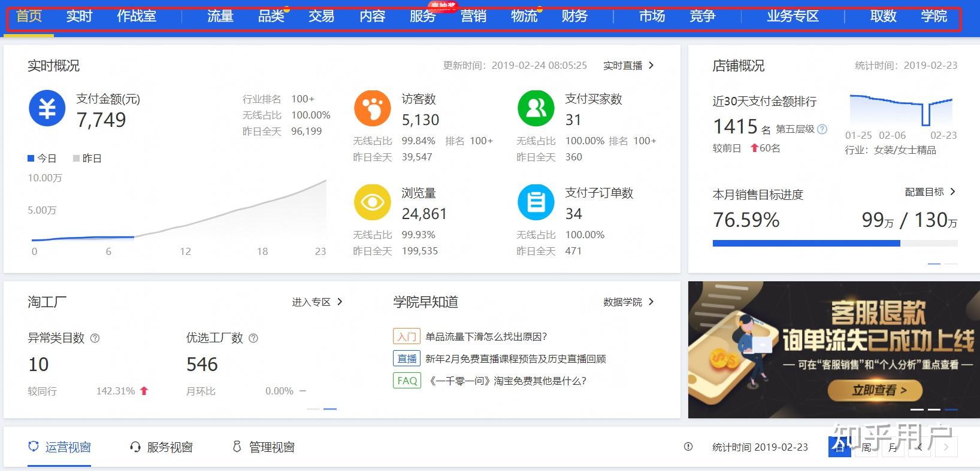Screen dimensions: 980x471
Task: Open 实时直播 via its chevron
Action: pos(652,65)
